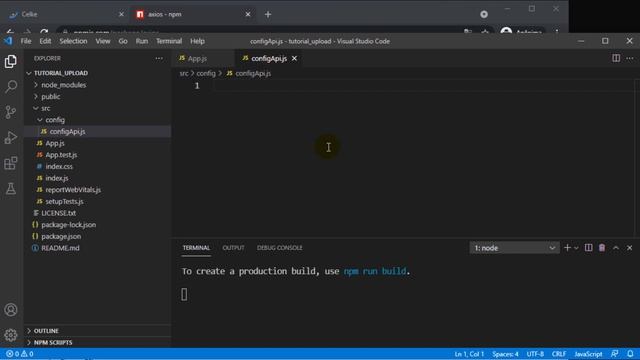Select the DEBUG CONSOLE panel tab
The width and height of the screenshot is (640, 360).
(x=280, y=248)
